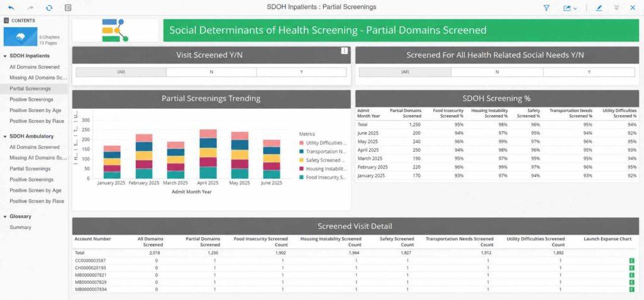Toggle the table of contents panel icon
644x300 pixels.
coord(68,8)
